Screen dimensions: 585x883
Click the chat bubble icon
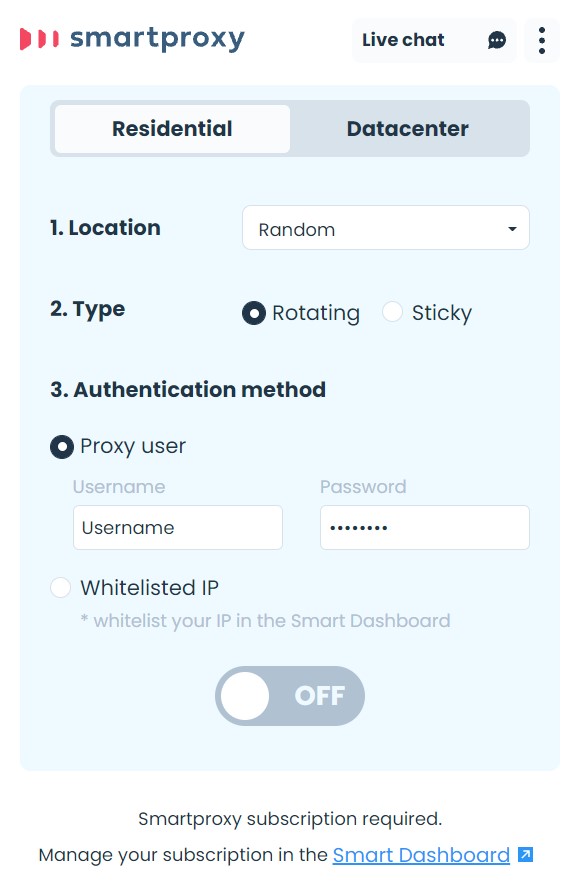497,40
